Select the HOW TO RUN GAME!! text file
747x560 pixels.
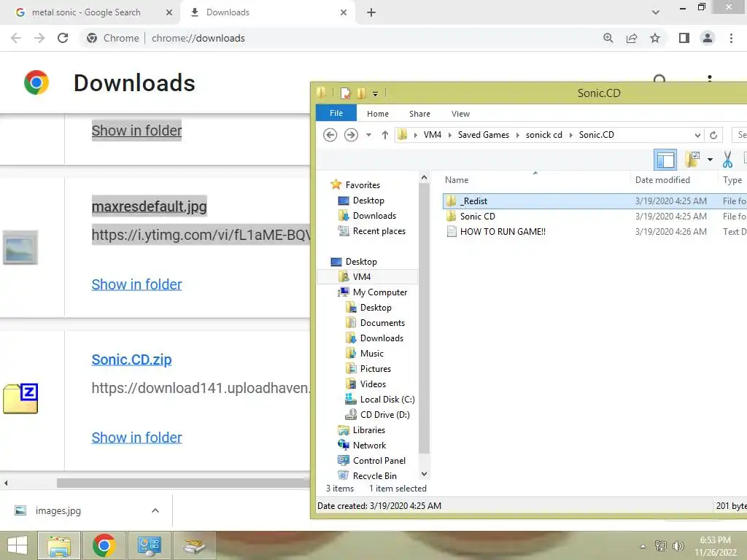[496, 231]
